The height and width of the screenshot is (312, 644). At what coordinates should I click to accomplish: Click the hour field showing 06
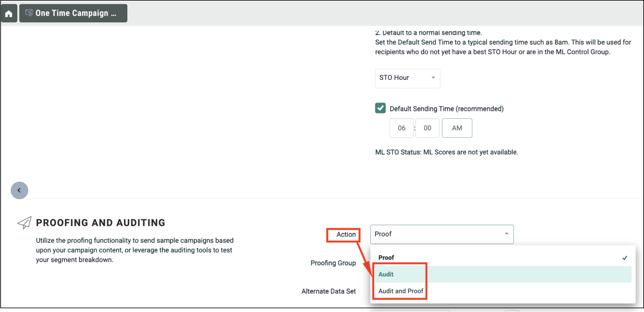click(x=401, y=128)
